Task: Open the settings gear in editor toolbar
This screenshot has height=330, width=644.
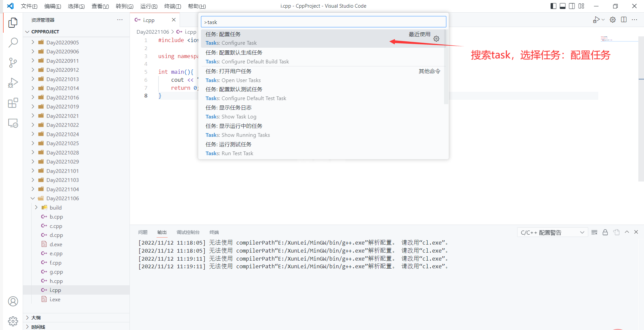Action: pos(613,20)
